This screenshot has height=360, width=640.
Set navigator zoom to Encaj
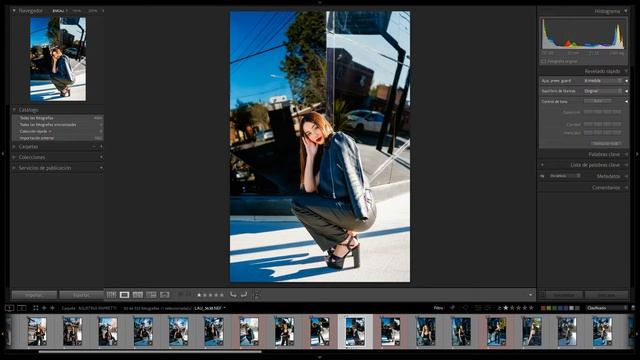point(58,11)
